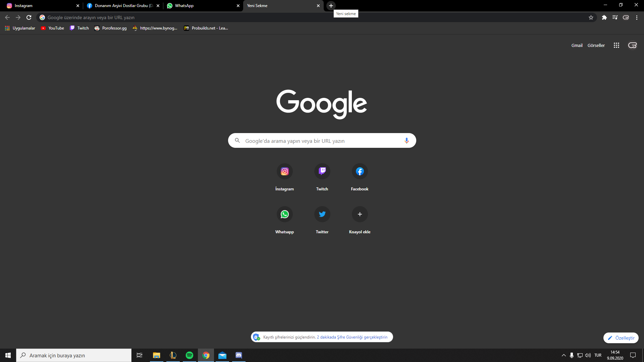The width and height of the screenshot is (644, 362).
Task: Open Google apps grid
Action: click(x=616, y=45)
